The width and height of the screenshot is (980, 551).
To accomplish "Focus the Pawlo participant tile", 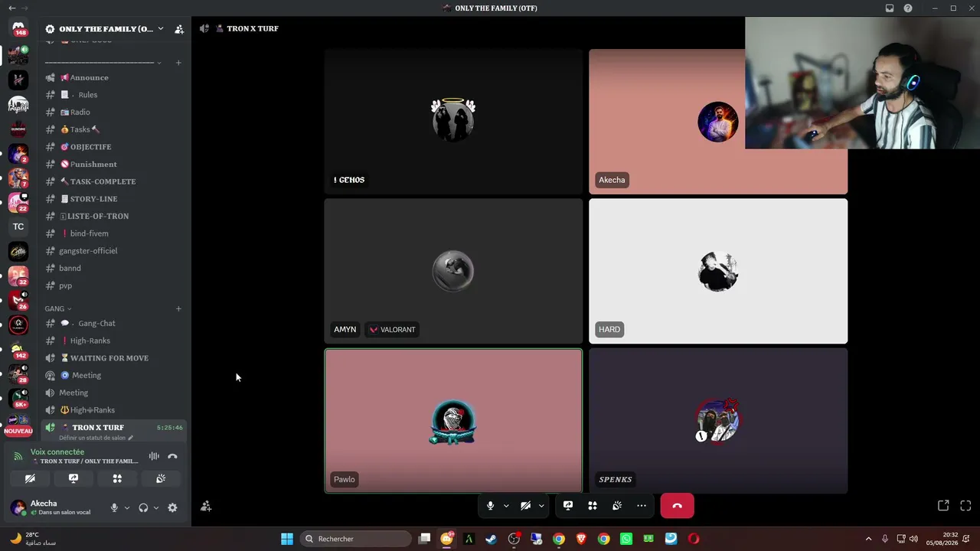I will coord(453,420).
